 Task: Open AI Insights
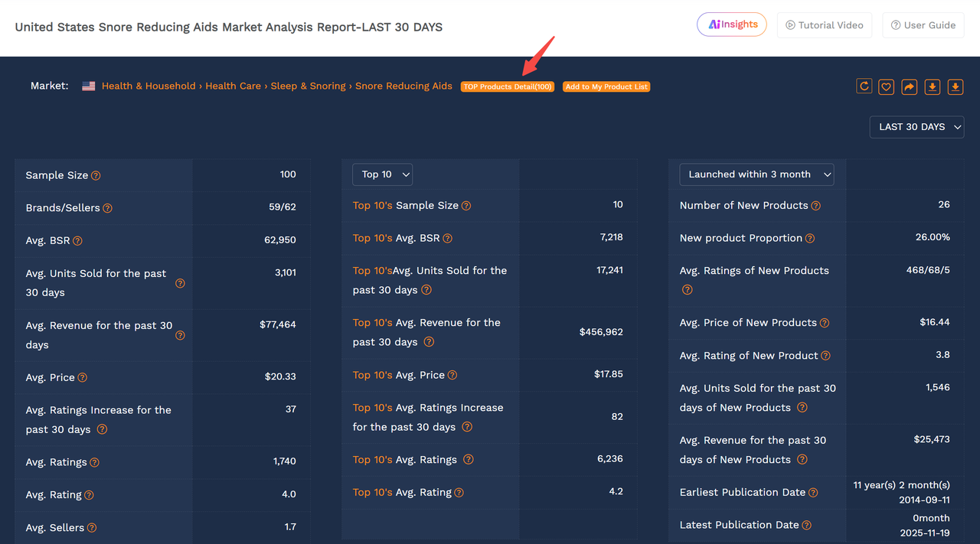coord(731,24)
